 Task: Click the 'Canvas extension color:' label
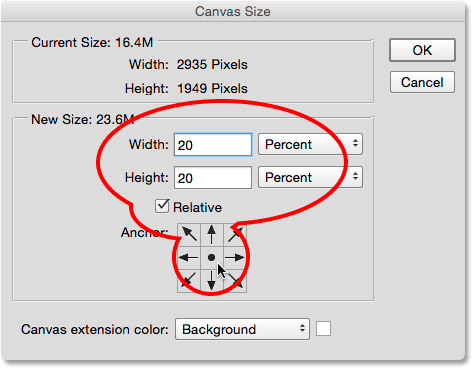pyautogui.click(x=95, y=329)
